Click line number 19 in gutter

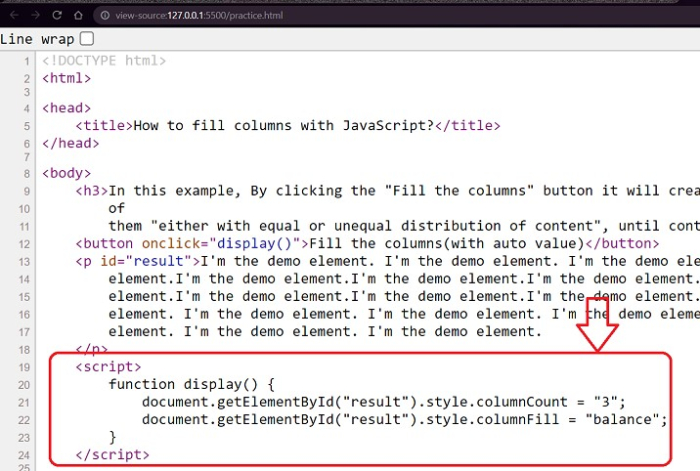click(23, 367)
